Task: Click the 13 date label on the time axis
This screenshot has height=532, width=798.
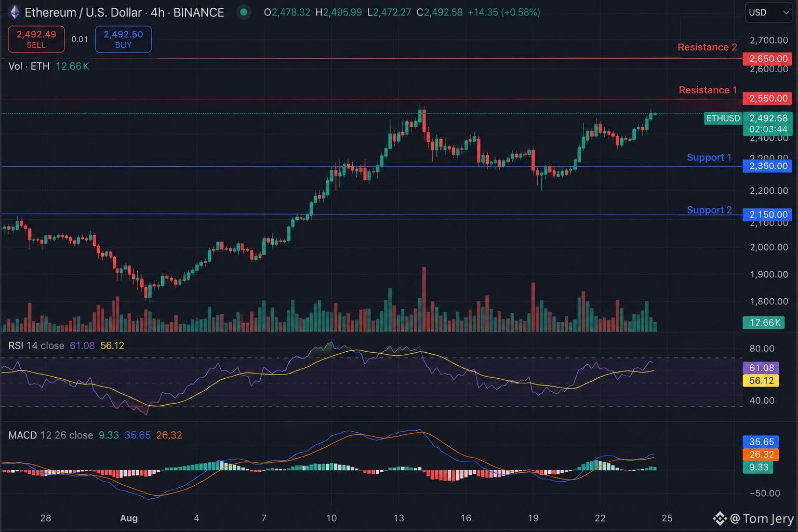Action: pos(398,518)
